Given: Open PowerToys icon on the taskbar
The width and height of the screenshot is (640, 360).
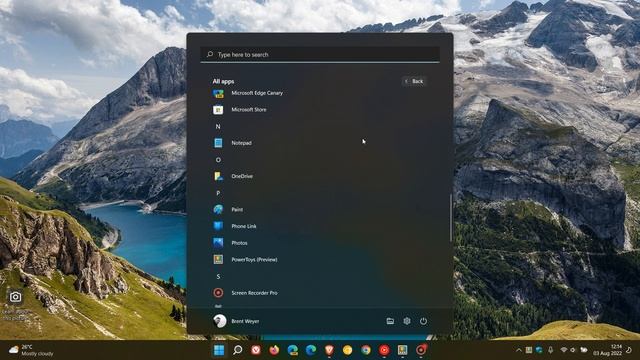Looking at the screenshot, I should pyautogui.click(x=402, y=350).
